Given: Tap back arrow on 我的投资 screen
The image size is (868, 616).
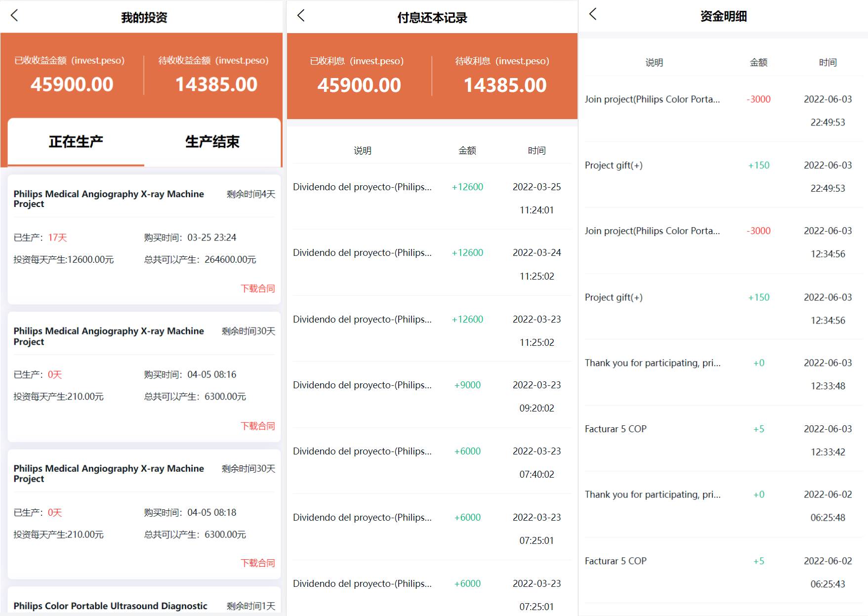Looking at the screenshot, I should (x=15, y=16).
